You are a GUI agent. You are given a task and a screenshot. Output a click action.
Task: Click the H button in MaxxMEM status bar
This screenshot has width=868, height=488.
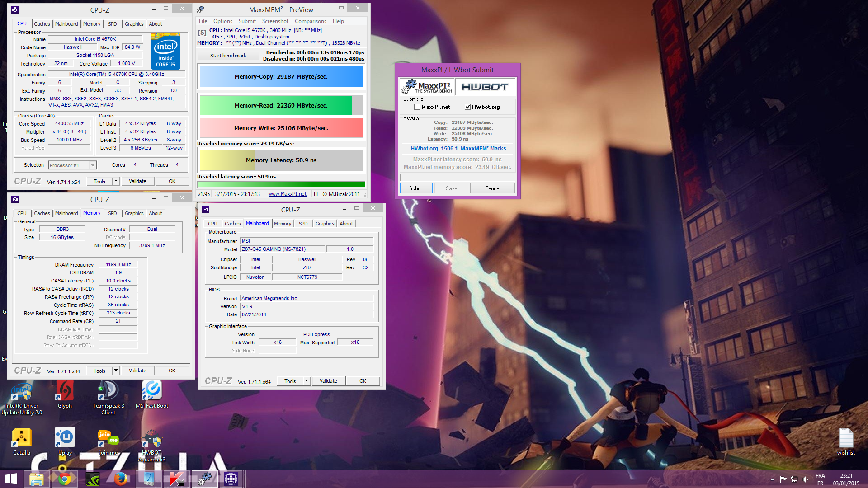point(316,194)
